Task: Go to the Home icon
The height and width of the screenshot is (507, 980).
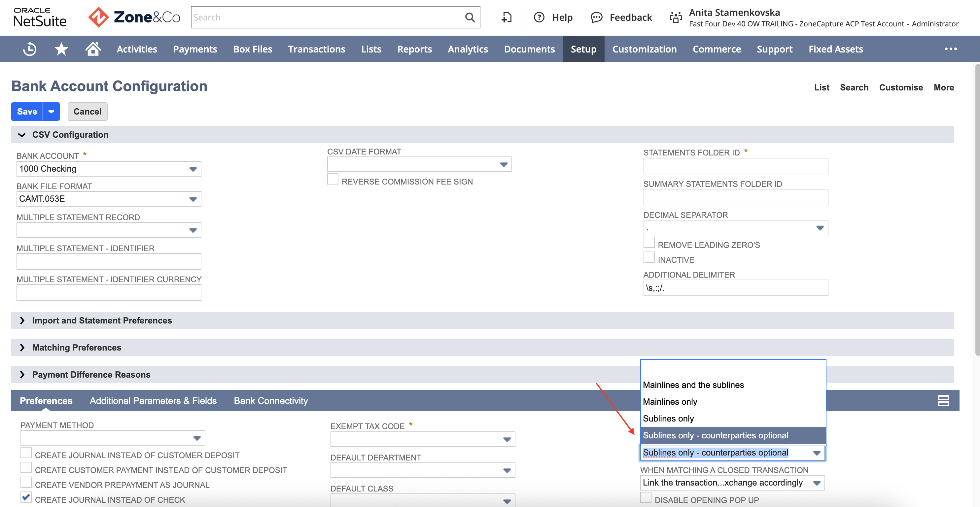Action: click(x=93, y=49)
